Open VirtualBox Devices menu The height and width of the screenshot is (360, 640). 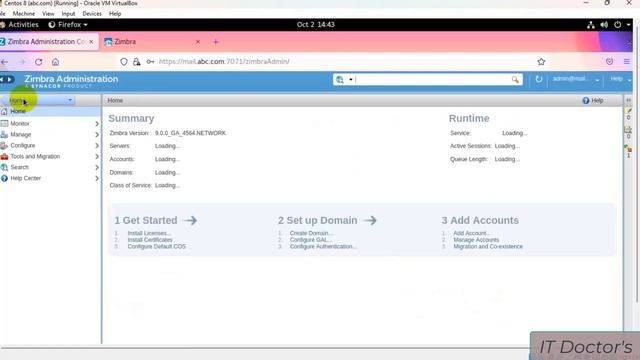(92, 13)
